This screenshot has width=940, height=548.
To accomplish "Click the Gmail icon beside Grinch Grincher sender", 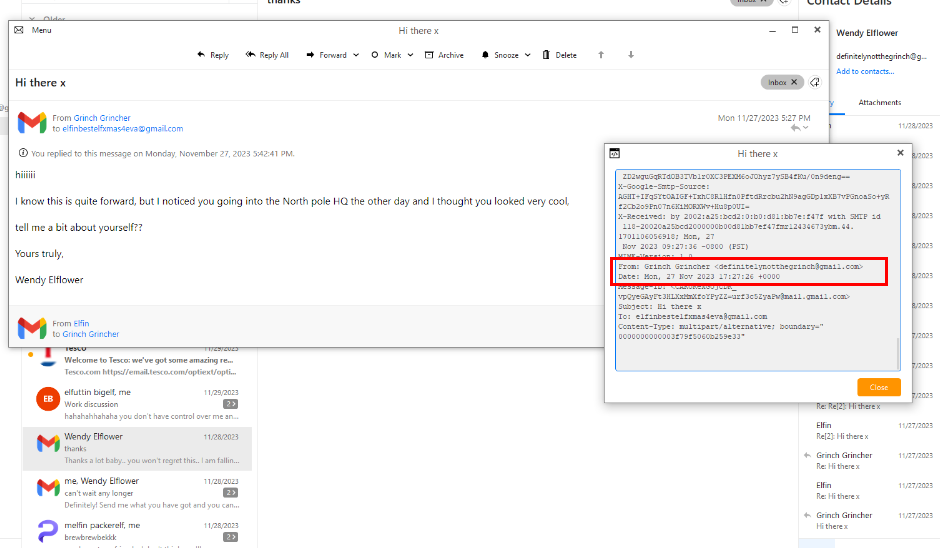I will (32, 123).
